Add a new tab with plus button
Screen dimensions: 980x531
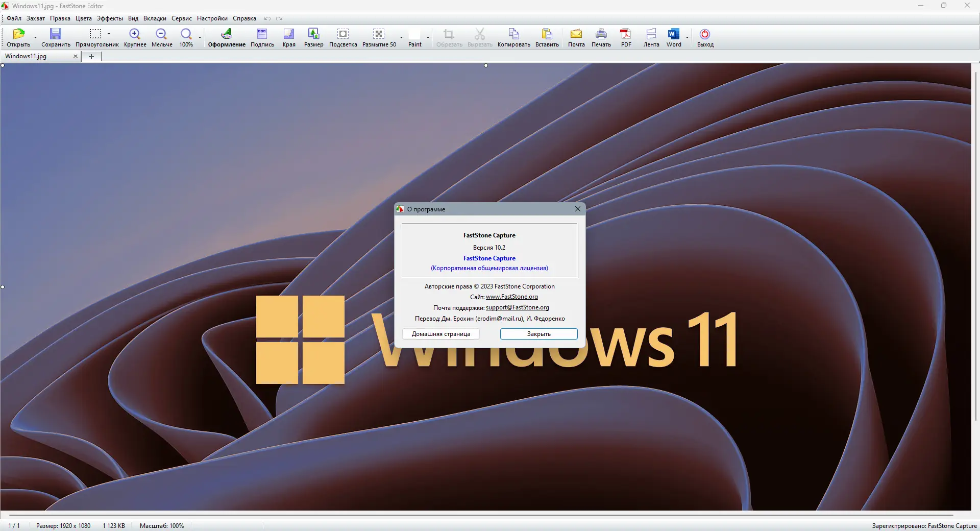coord(91,57)
